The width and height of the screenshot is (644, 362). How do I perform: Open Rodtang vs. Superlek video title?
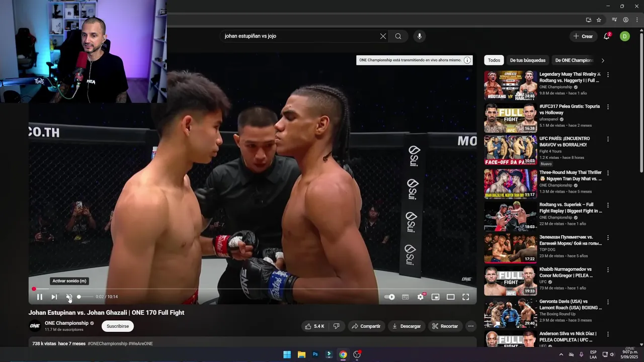click(571, 208)
